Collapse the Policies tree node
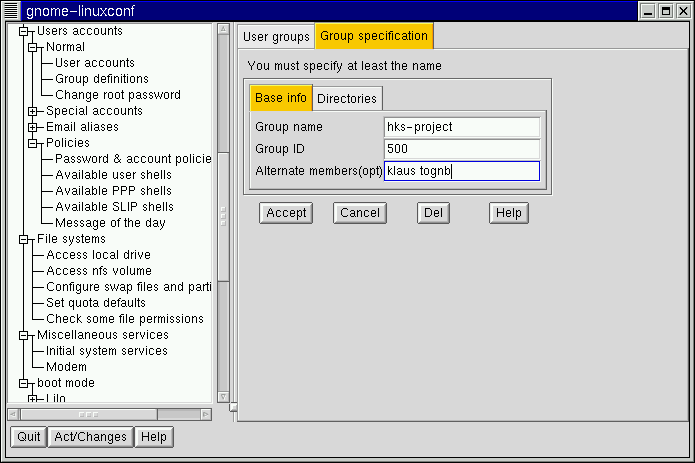Viewport: 695px width, 463px height. pos(33,143)
